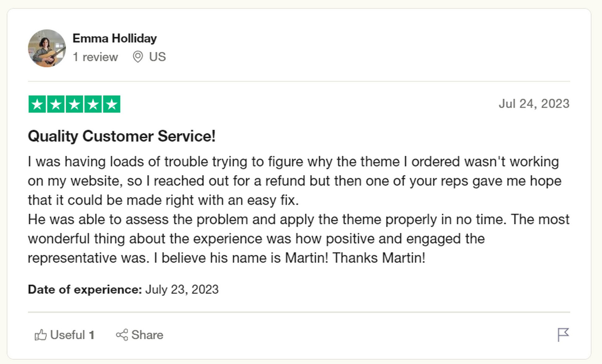Click the thumbs-up Useful icon
The height and width of the screenshot is (364, 602).
click(41, 335)
